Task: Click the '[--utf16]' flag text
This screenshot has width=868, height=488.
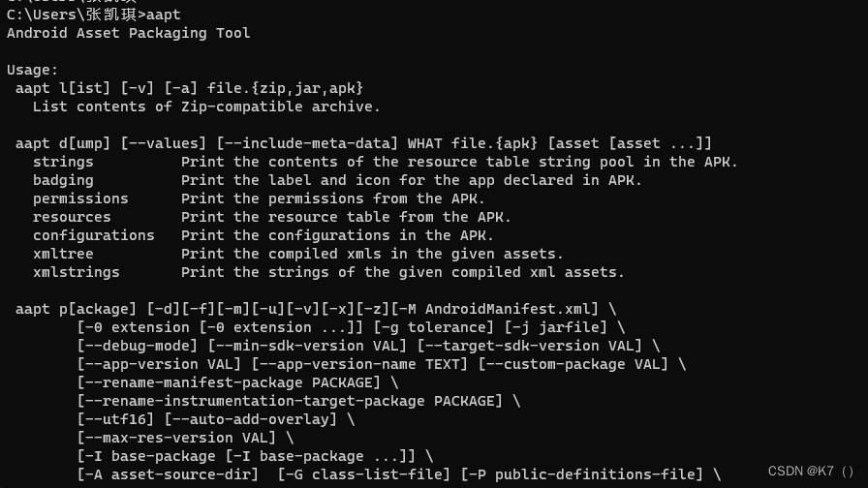Action: coord(115,419)
